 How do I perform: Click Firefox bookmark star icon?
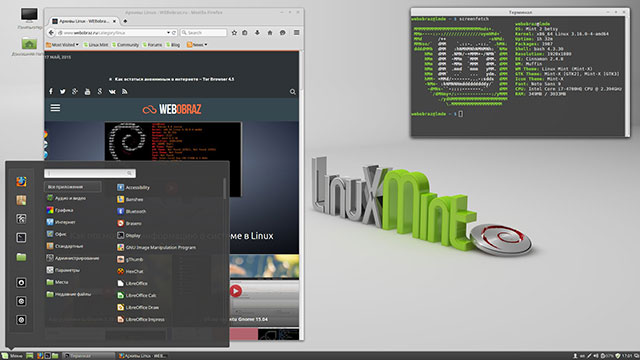[234, 33]
